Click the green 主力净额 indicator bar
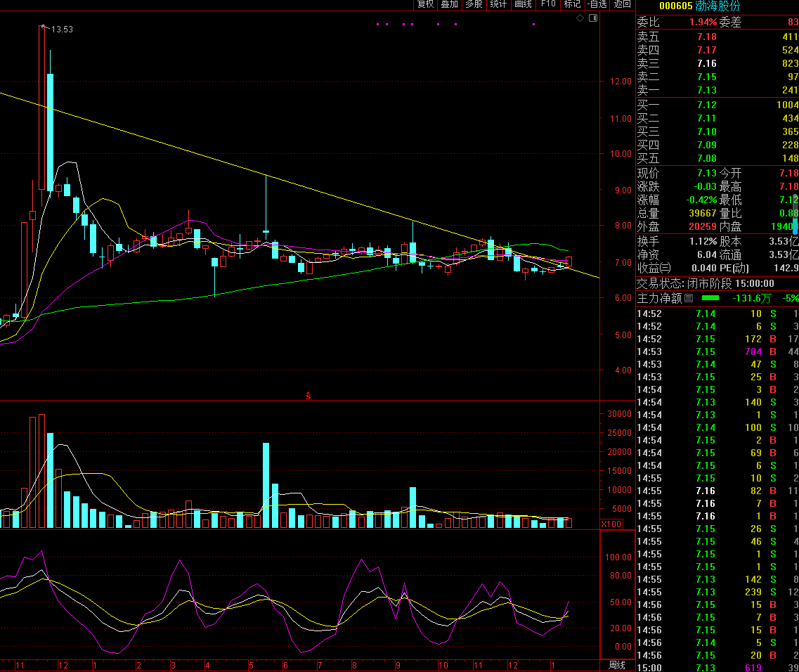This screenshot has width=799, height=672. point(710,298)
